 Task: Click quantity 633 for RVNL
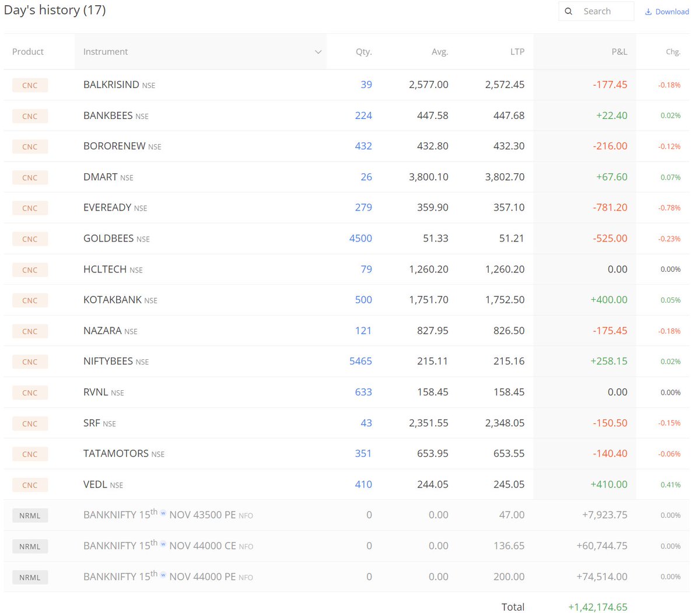(363, 393)
